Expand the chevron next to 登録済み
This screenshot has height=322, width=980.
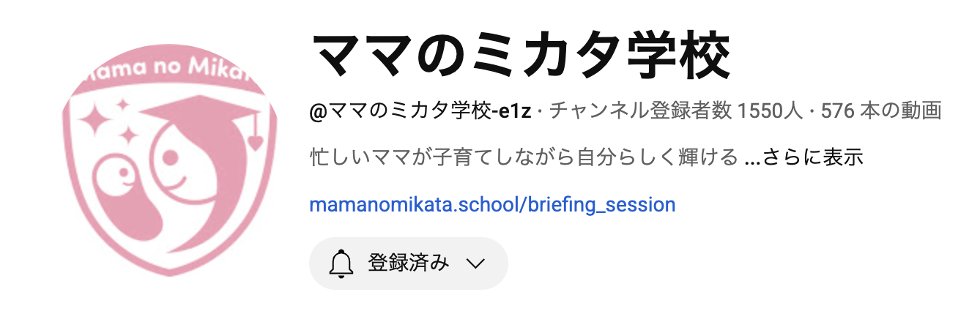pos(476,263)
